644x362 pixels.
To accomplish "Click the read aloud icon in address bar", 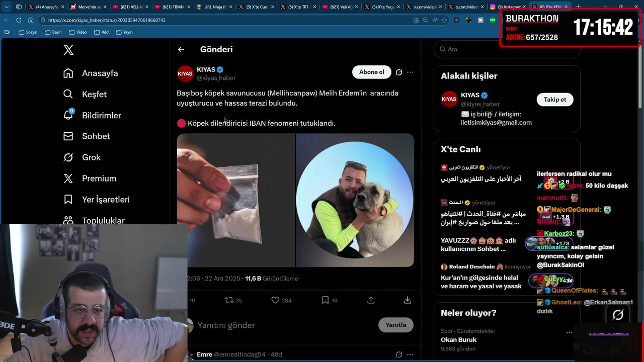I will 435,20.
